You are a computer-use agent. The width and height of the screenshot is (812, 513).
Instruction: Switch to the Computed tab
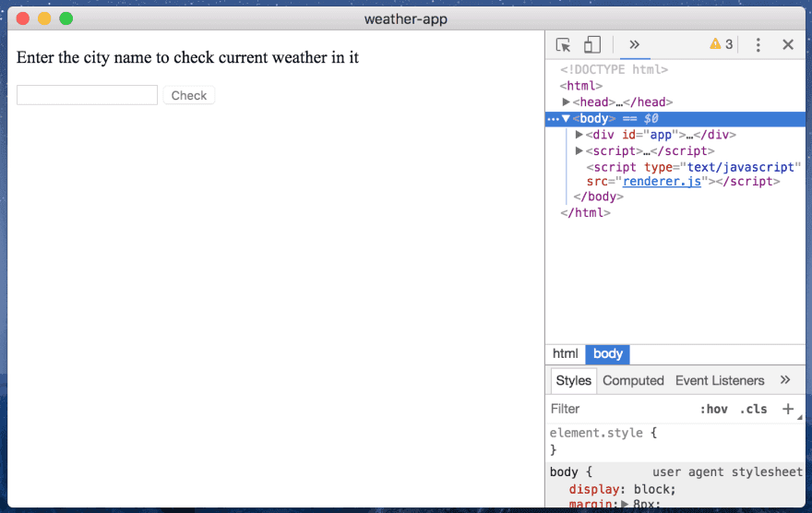click(633, 380)
